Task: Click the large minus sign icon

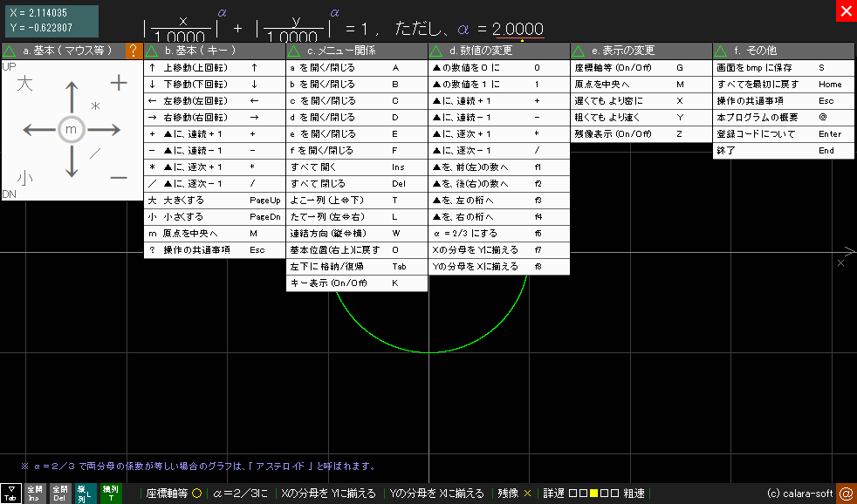Action: tap(119, 177)
